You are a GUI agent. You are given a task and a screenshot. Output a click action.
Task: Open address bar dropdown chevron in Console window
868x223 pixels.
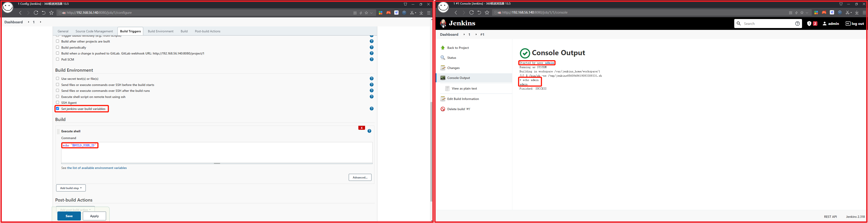(807, 12)
